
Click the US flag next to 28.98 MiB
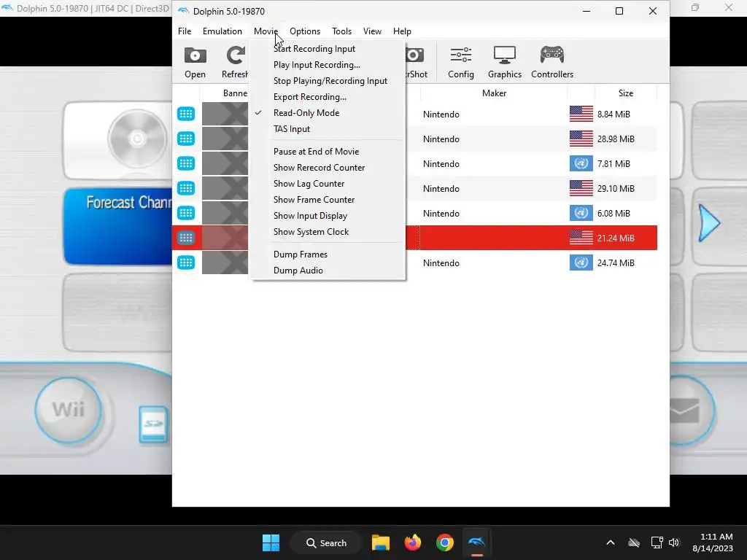581,139
